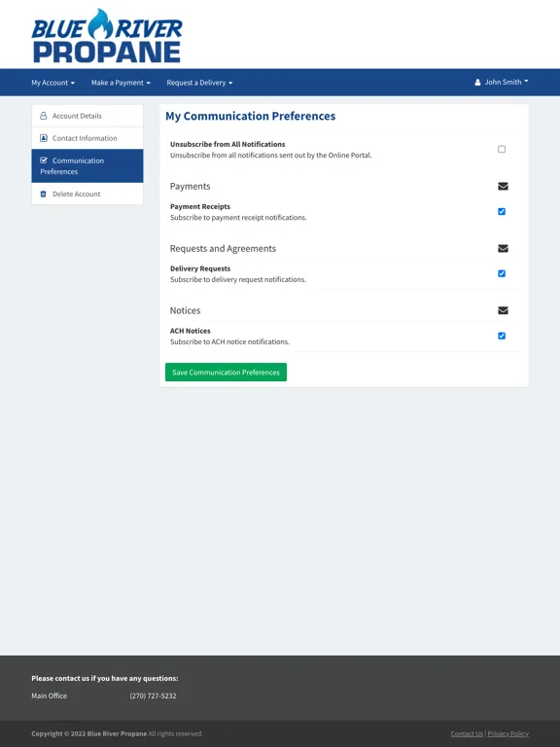Open Contact Information in sidebar
Screen dimensions: 560x747
coord(87,138)
